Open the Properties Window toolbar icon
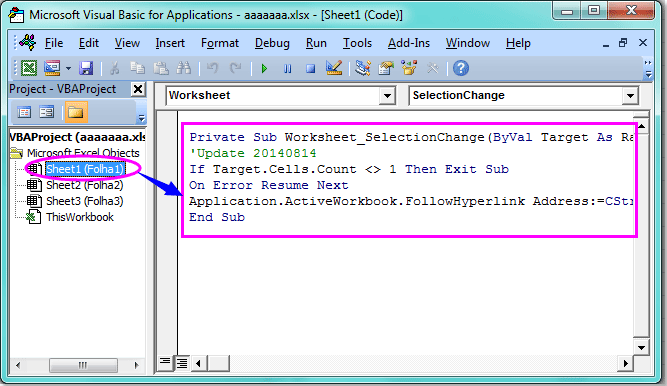This screenshot has width=667, height=386. point(386,68)
